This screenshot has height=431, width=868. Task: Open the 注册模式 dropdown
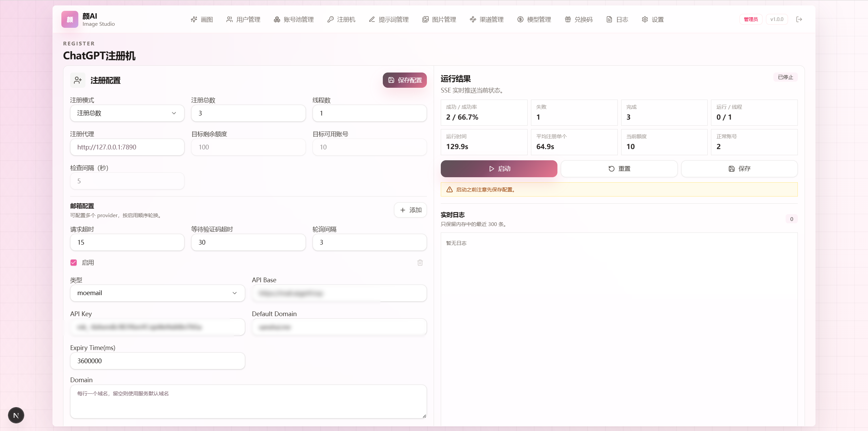point(127,113)
